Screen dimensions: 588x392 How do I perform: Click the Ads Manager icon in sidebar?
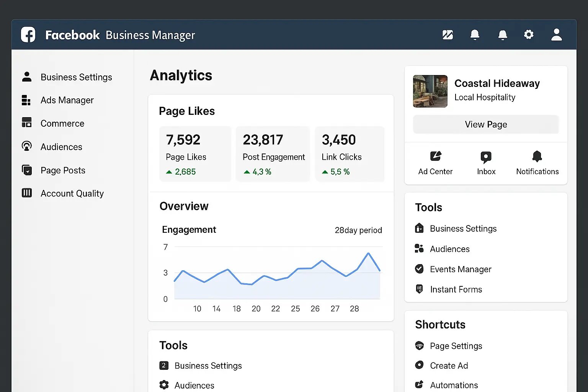(26, 100)
